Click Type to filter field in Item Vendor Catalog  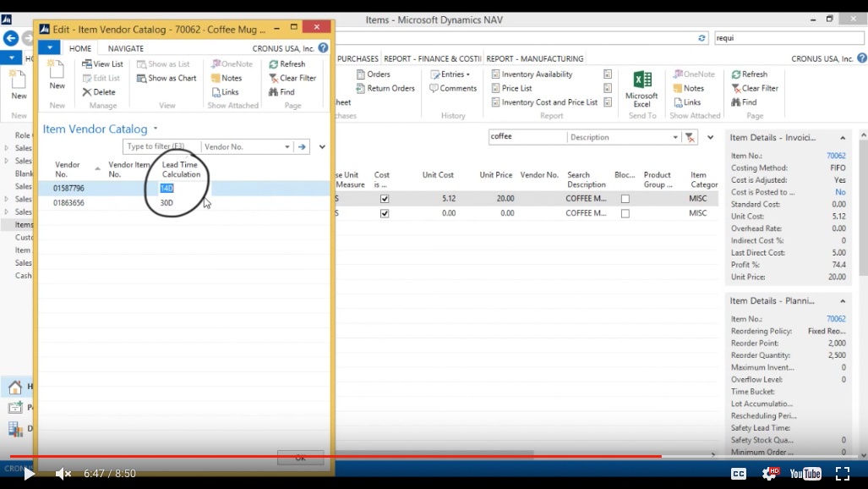point(161,146)
